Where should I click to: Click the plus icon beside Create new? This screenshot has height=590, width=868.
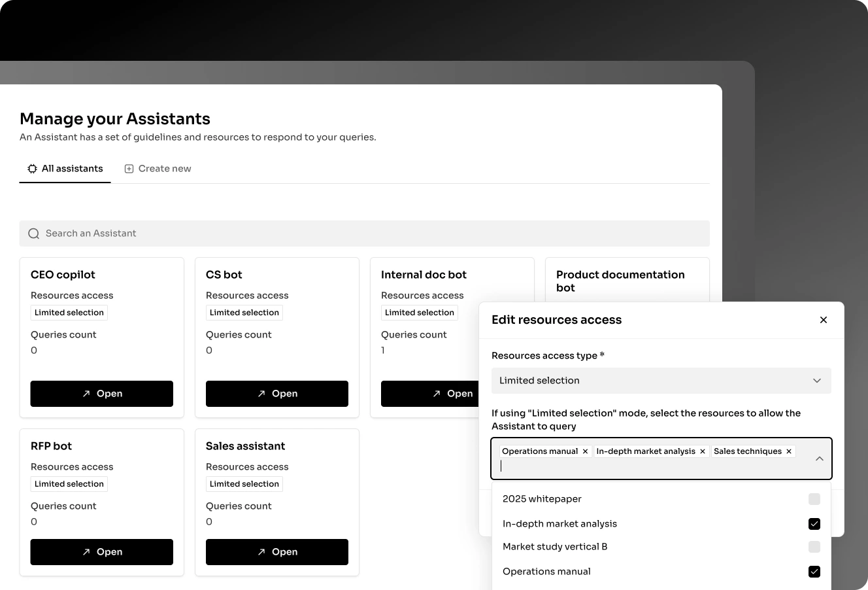(129, 168)
